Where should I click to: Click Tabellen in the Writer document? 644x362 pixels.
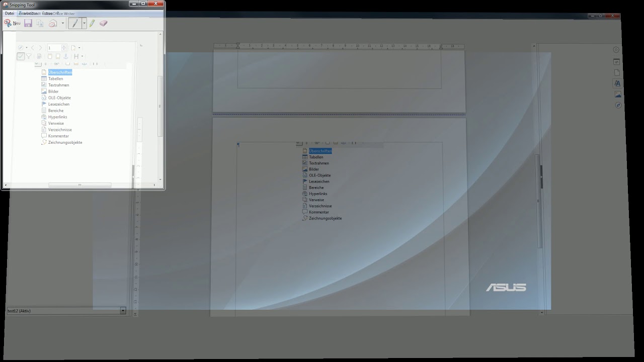pos(316,157)
